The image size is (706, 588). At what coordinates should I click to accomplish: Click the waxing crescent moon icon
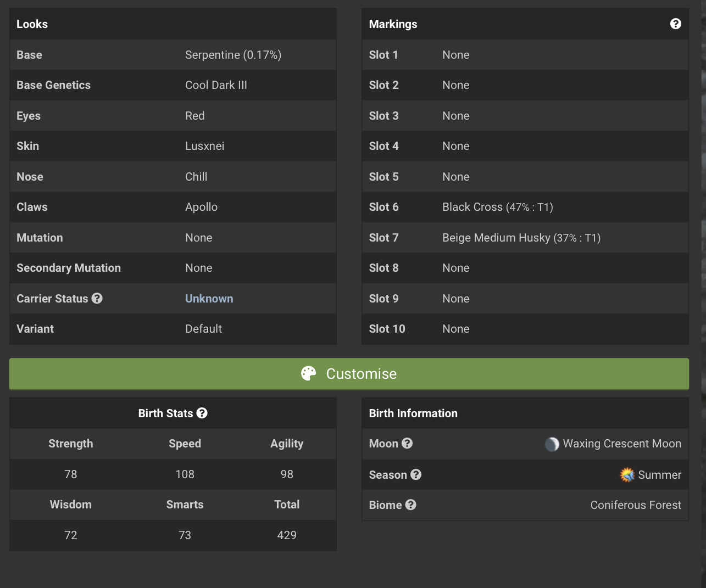point(552,444)
